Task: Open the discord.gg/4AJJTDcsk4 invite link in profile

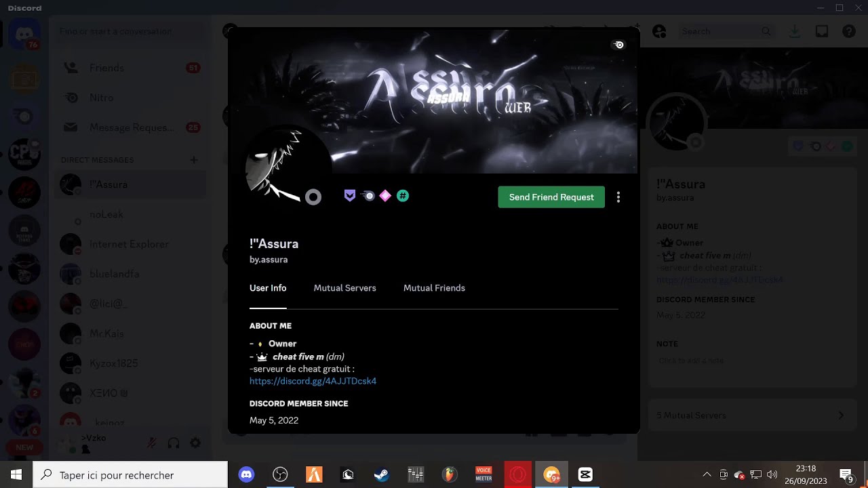Action: [x=313, y=381]
